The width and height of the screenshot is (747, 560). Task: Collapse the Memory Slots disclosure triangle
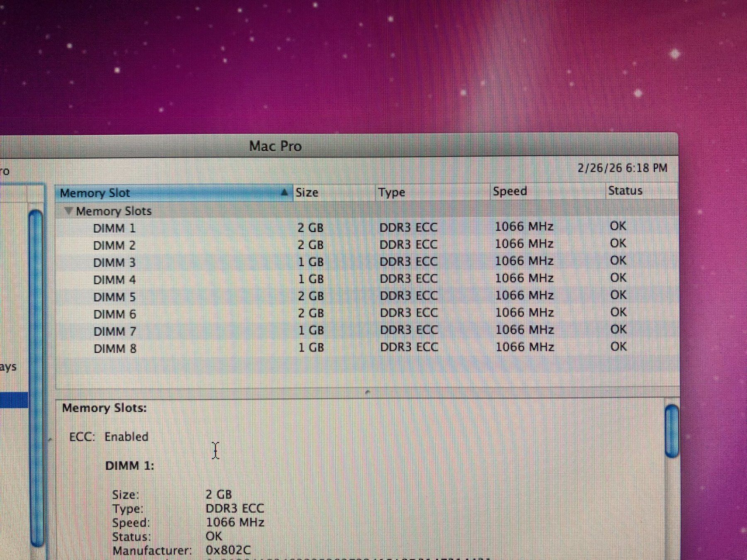point(68,211)
